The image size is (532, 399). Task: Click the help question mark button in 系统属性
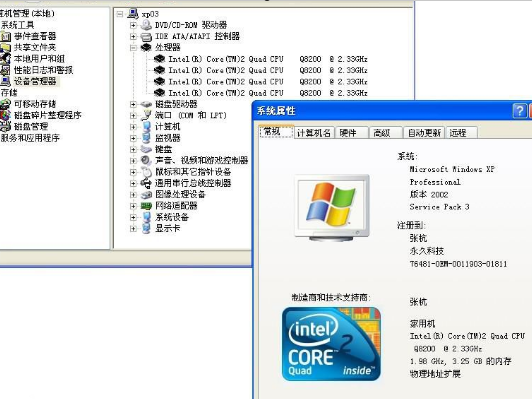click(x=519, y=111)
